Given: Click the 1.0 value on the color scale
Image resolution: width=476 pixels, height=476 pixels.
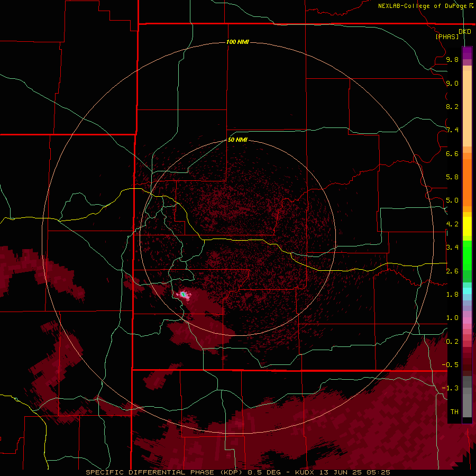Looking at the screenshot, I should pyautogui.click(x=452, y=318).
